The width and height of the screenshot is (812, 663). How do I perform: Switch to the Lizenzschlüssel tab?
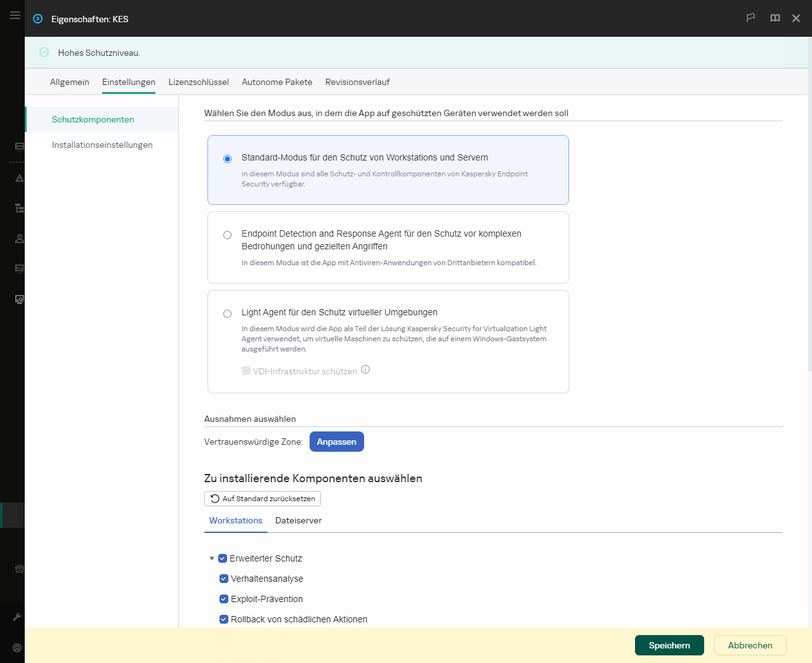point(199,82)
